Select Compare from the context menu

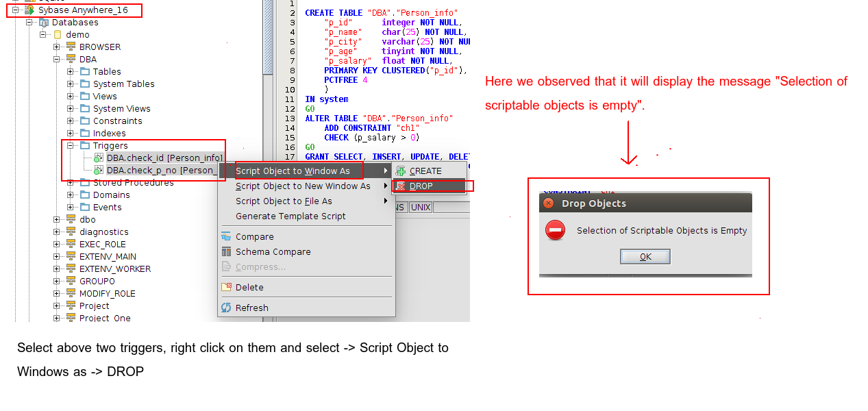pos(306,237)
